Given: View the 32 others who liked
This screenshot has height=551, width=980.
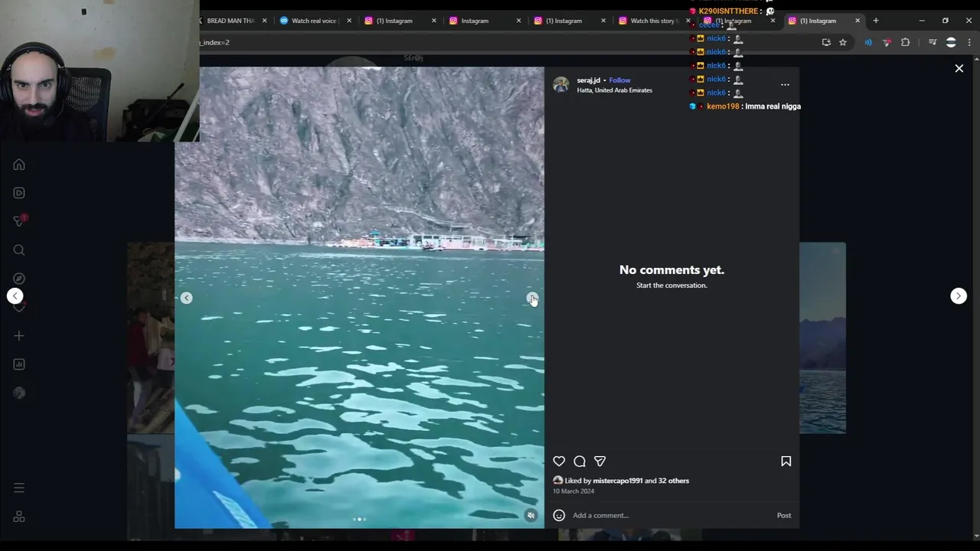Looking at the screenshot, I should 674,481.
